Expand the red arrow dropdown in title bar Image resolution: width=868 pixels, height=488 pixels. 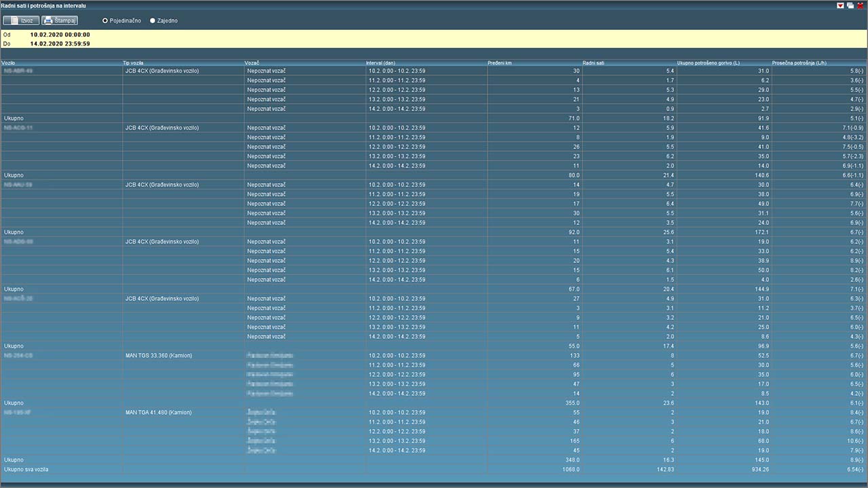[841, 5]
